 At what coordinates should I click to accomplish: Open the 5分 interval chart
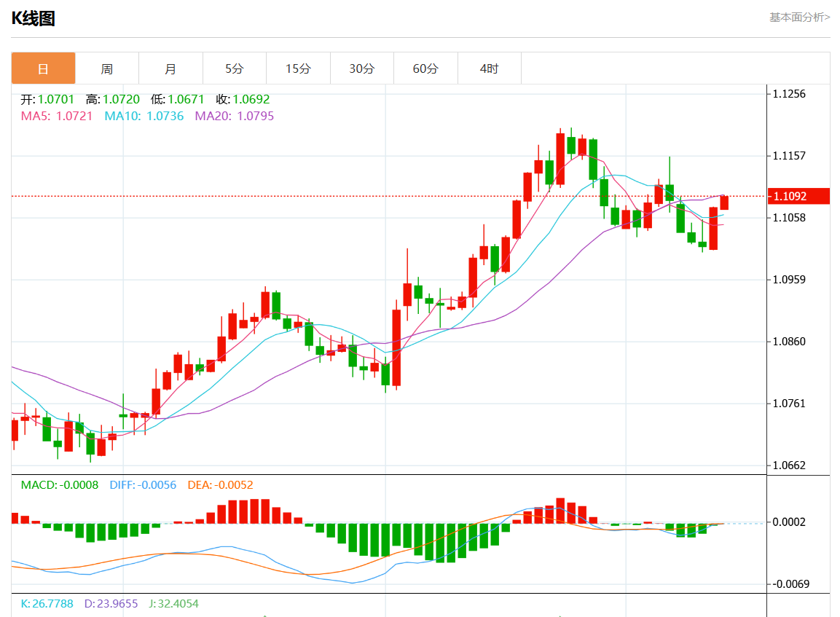point(235,68)
